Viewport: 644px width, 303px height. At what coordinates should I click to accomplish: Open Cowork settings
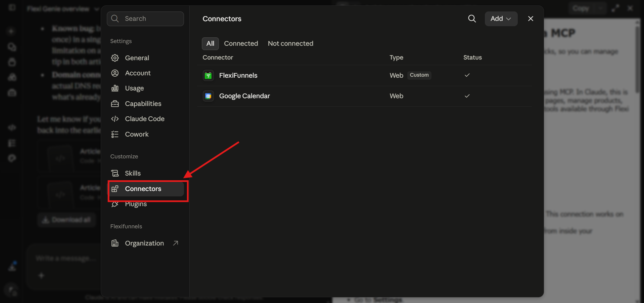tap(145, 134)
